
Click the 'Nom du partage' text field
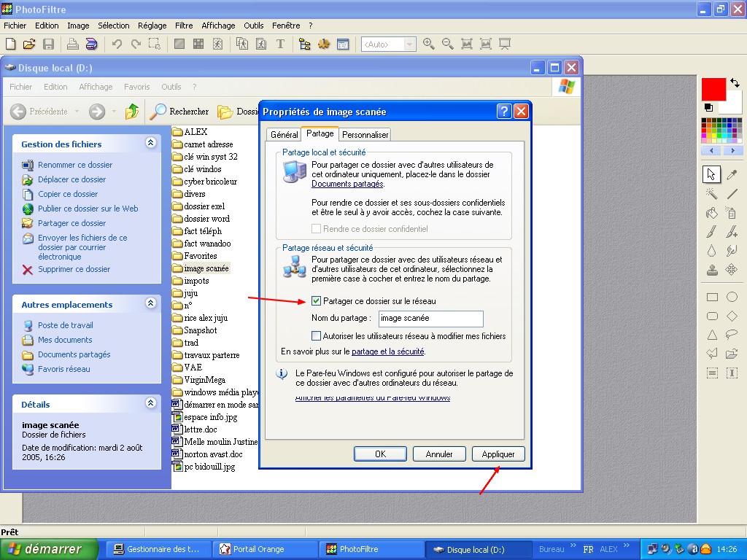tap(430, 319)
